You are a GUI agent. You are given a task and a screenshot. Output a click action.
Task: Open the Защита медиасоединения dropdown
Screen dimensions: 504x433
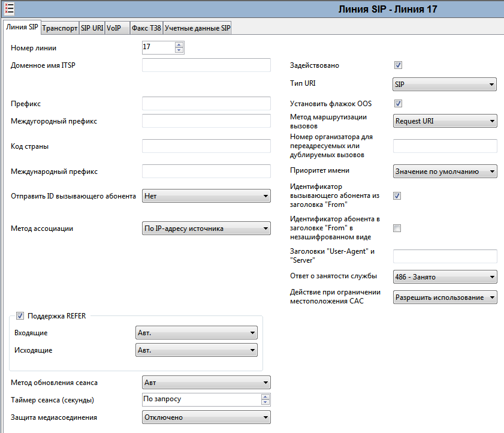(x=206, y=417)
